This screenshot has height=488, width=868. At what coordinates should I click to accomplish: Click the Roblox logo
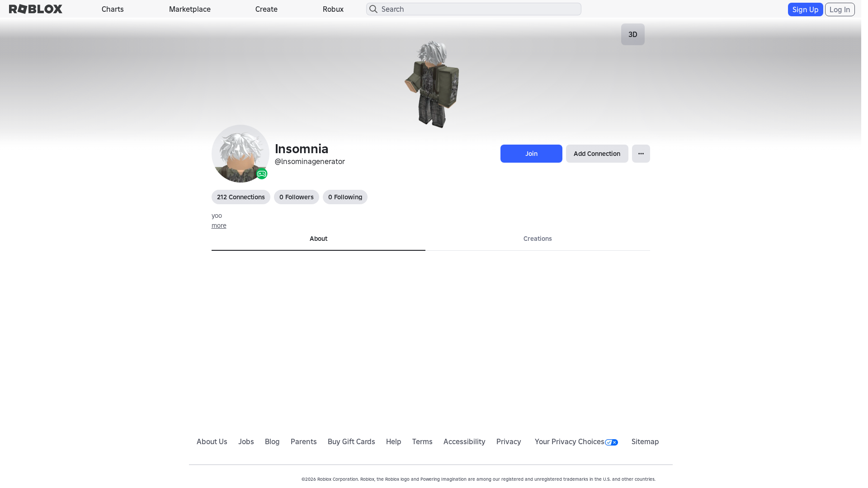click(36, 9)
